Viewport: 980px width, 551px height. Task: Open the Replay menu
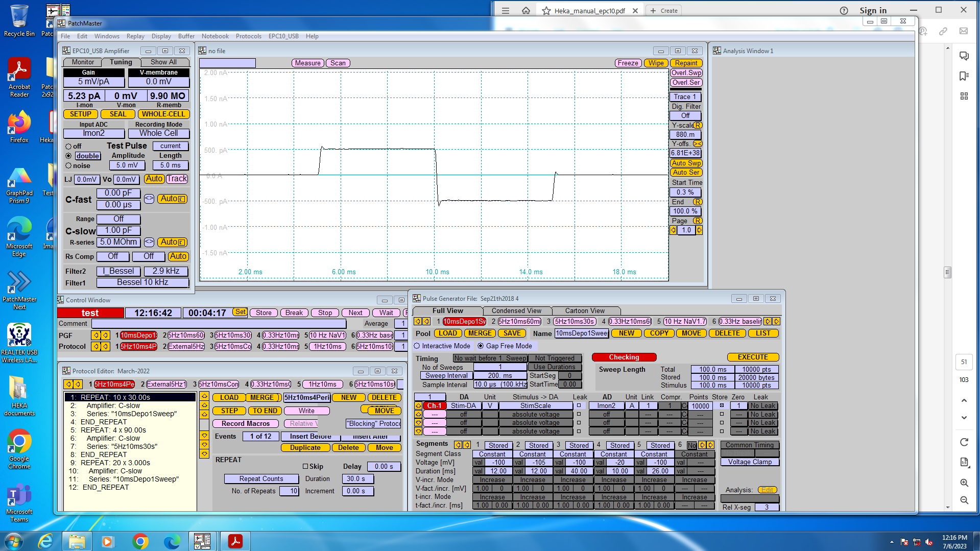point(135,36)
